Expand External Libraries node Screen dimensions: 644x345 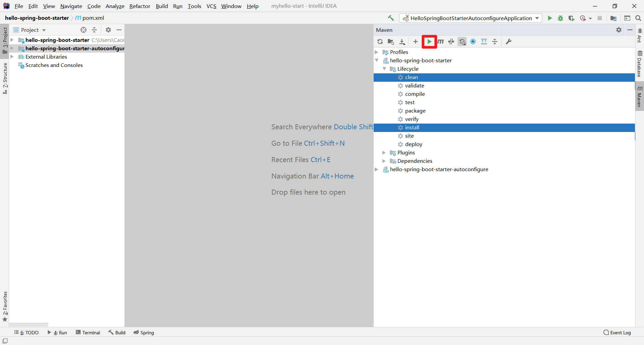coord(12,57)
